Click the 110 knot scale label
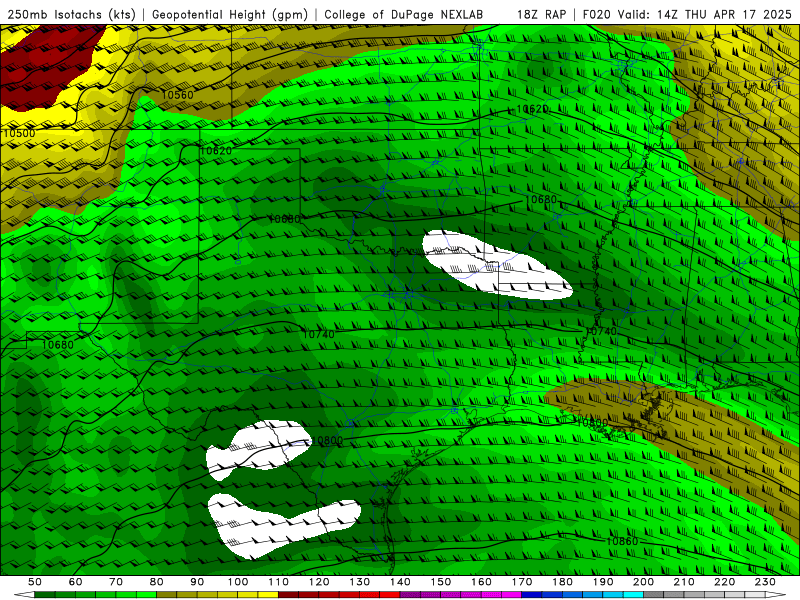Screen dimensions: 800x600 [279, 582]
